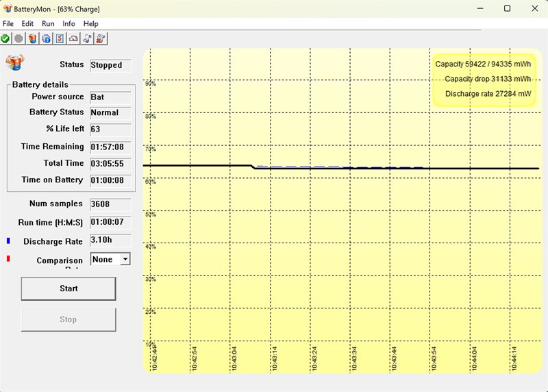The height and width of the screenshot is (392, 548).
Task: Open the File menu
Action: [x=8, y=24]
